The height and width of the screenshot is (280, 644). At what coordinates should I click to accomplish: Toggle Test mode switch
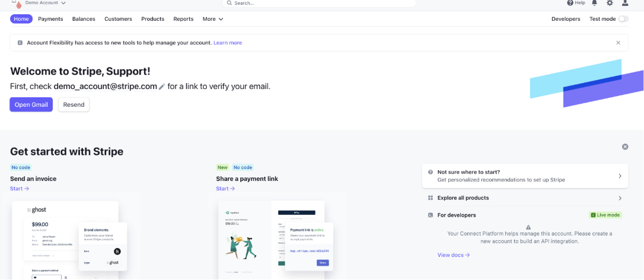point(623,19)
